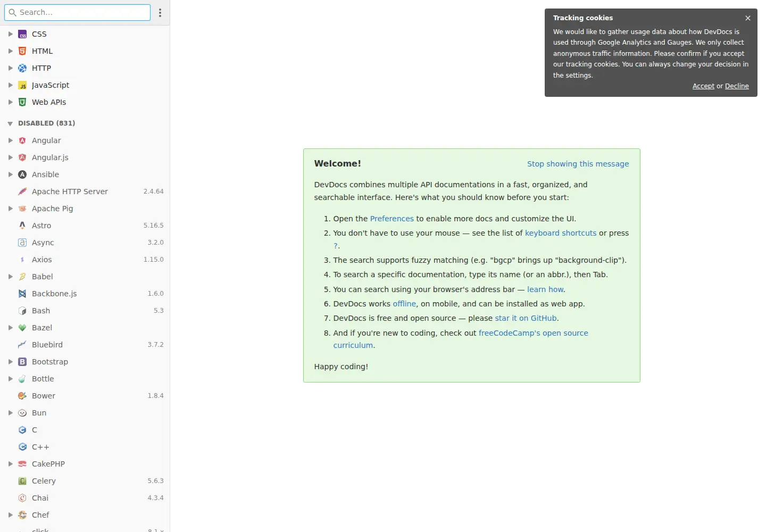Expand the Ansible versions arrow
The image size is (766, 532).
pos(10,174)
